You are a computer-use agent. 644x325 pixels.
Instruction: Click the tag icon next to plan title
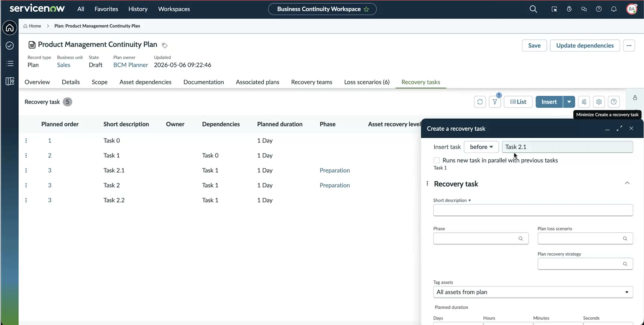point(164,45)
